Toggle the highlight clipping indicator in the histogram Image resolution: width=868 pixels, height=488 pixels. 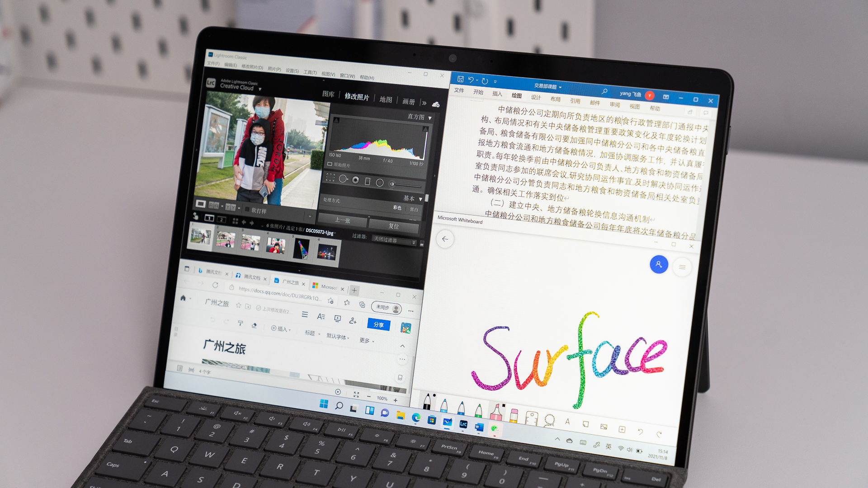[x=425, y=129]
